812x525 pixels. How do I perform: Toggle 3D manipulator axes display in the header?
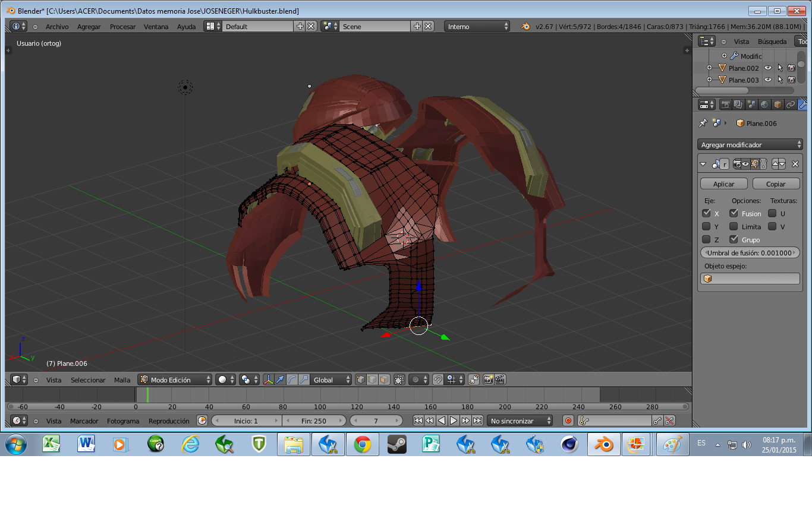268,379
